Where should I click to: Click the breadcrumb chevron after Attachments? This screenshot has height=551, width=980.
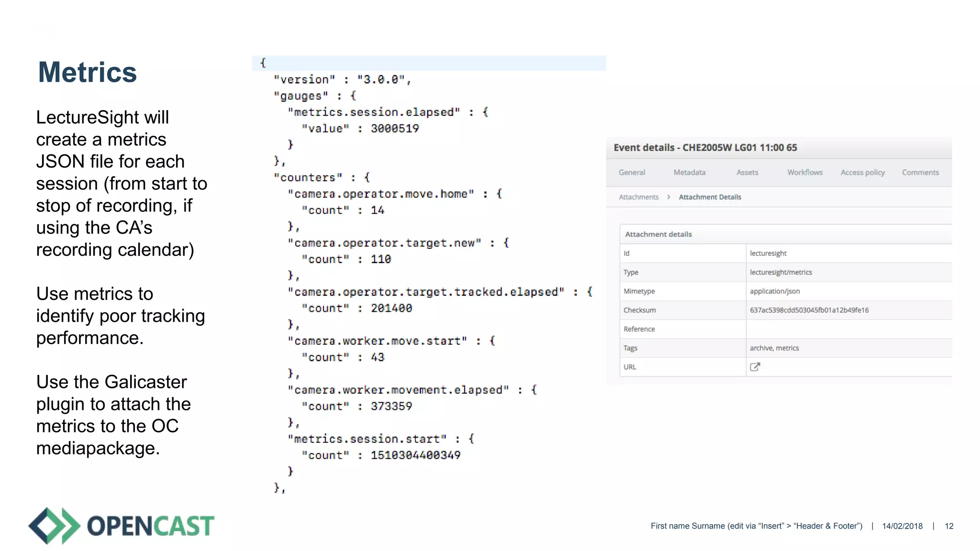tap(668, 197)
